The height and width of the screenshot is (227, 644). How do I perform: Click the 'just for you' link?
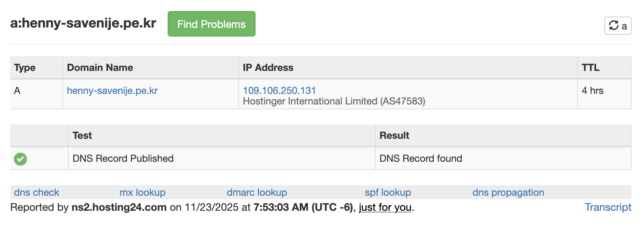pyautogui.click(x=385, y=207)
